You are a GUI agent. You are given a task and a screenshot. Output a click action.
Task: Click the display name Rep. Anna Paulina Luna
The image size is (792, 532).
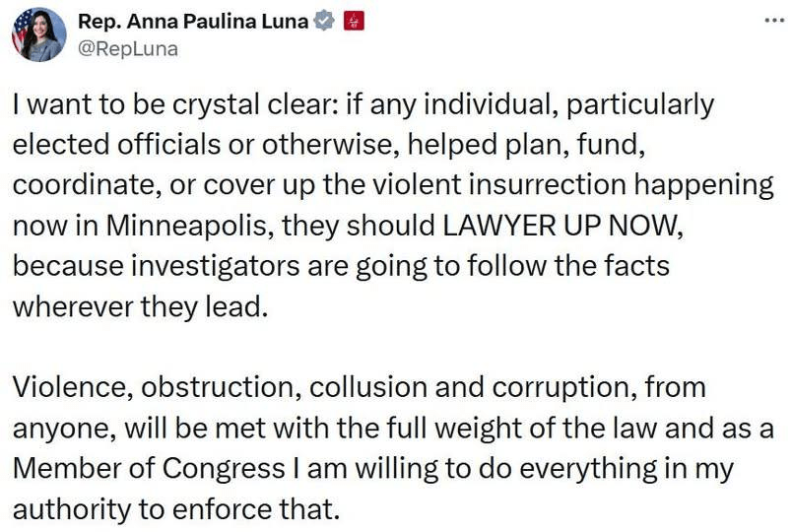point(191,22)
